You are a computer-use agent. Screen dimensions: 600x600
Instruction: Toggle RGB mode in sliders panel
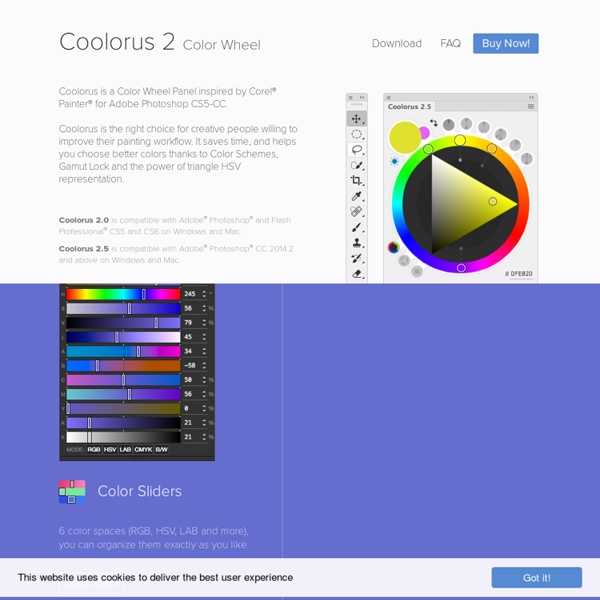click(94, 449)
